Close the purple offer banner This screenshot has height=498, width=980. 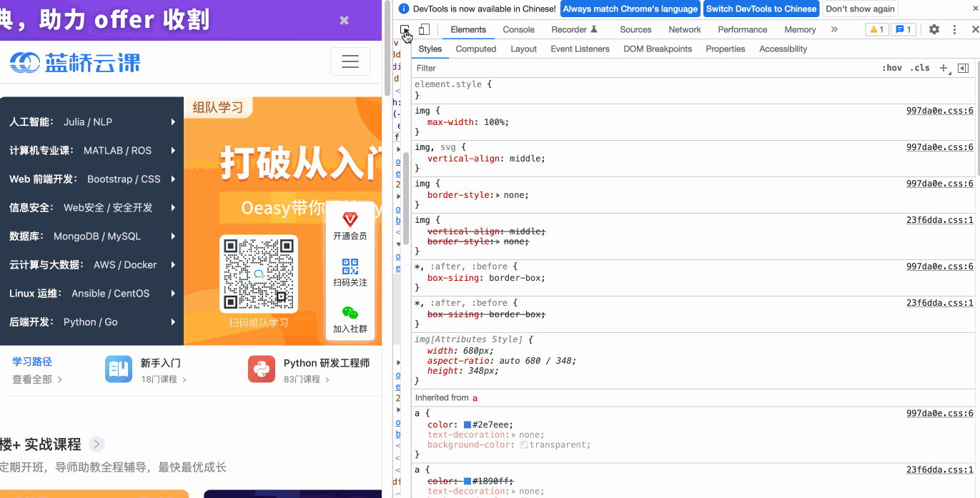point(344,20)
